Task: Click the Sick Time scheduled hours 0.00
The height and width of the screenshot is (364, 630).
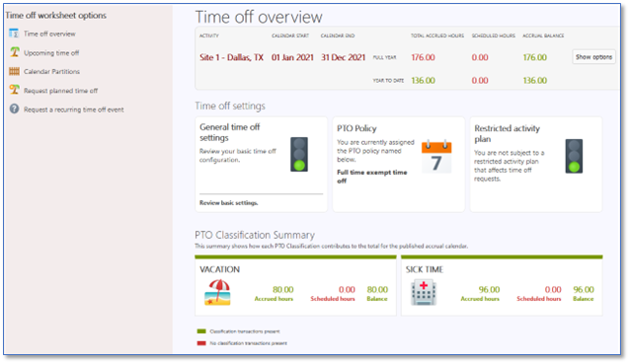Action: pyautogui.click(x=553, y=289)
